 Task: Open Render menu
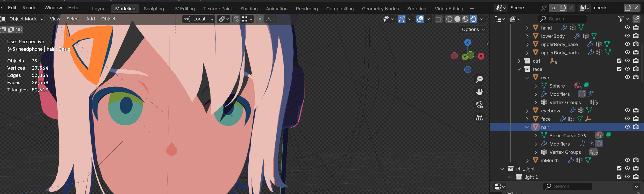[30, 8]
